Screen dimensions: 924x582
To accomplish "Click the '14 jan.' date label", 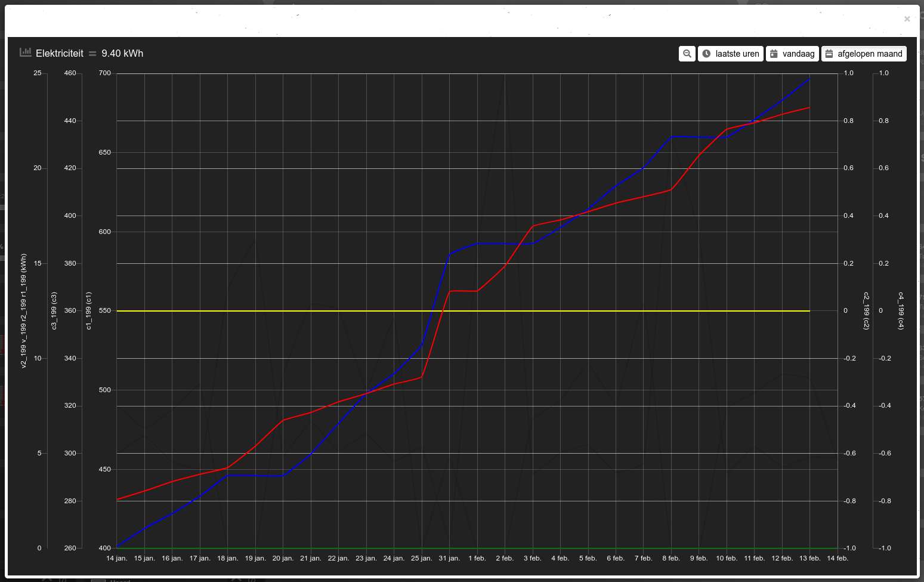I will 117,559.
